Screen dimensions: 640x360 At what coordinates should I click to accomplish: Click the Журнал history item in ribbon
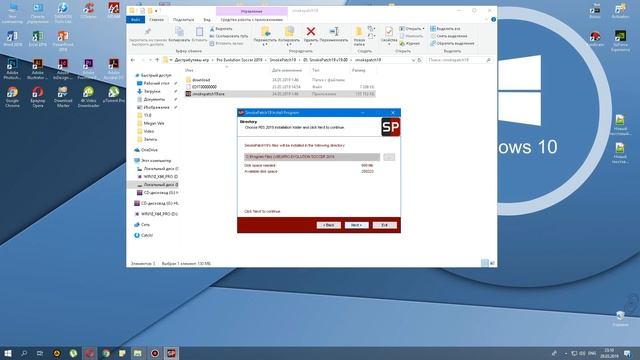pos(409,43)
